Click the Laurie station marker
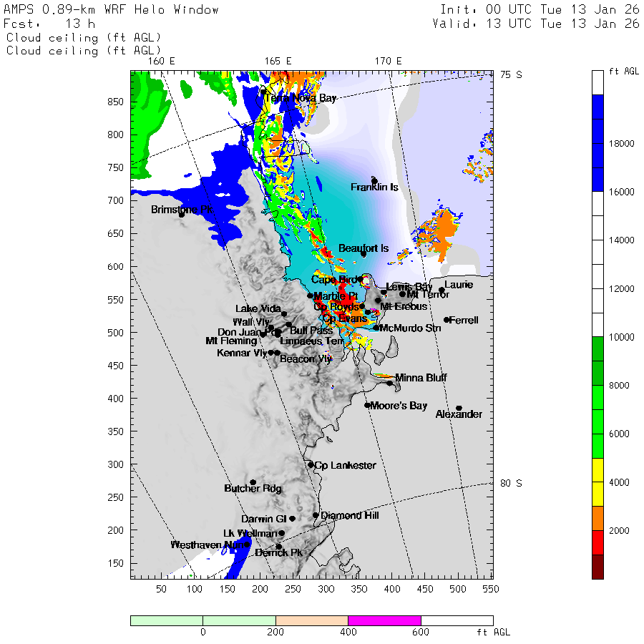The width and height of the screenshot is (644, 644). (441, 290)
